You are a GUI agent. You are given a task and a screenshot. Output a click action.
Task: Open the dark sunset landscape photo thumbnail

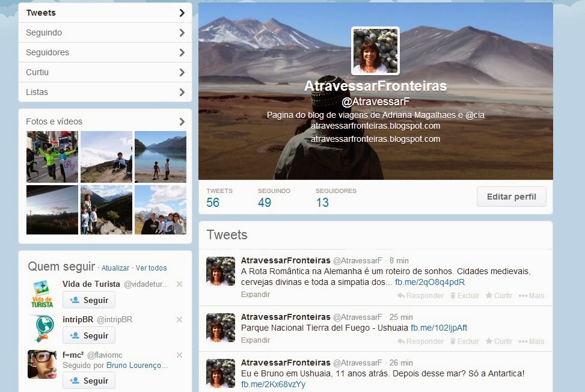52,210
